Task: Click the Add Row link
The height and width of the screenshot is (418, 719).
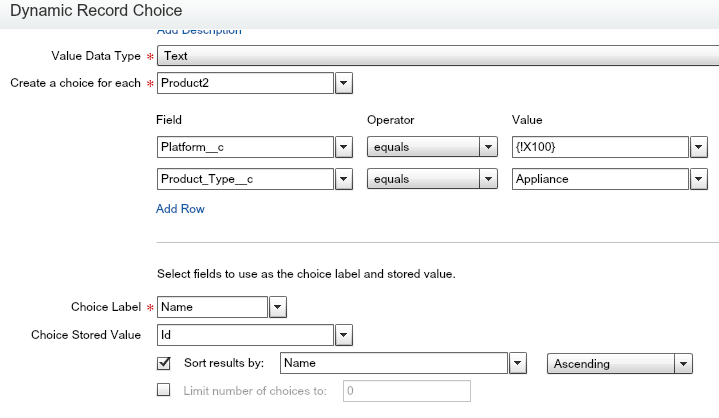Action: coord(180,209)
